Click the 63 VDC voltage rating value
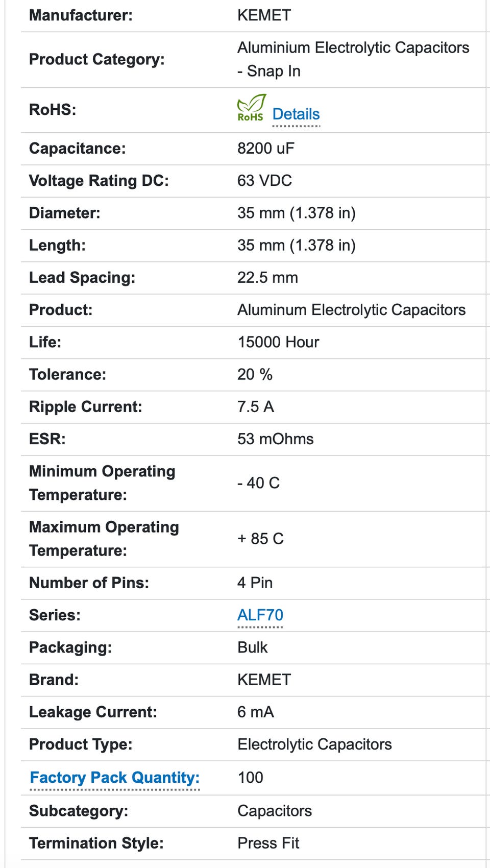Image resolution: width=490 pixels, height=868 pixels. click(x=264, y=180)
